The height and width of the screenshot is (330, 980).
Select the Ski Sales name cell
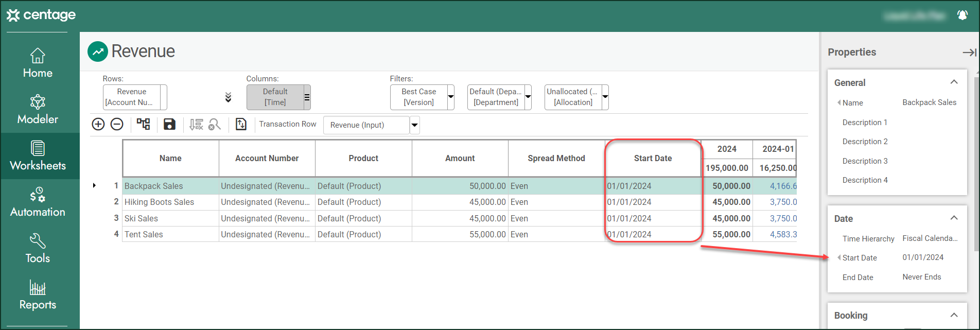170,219
